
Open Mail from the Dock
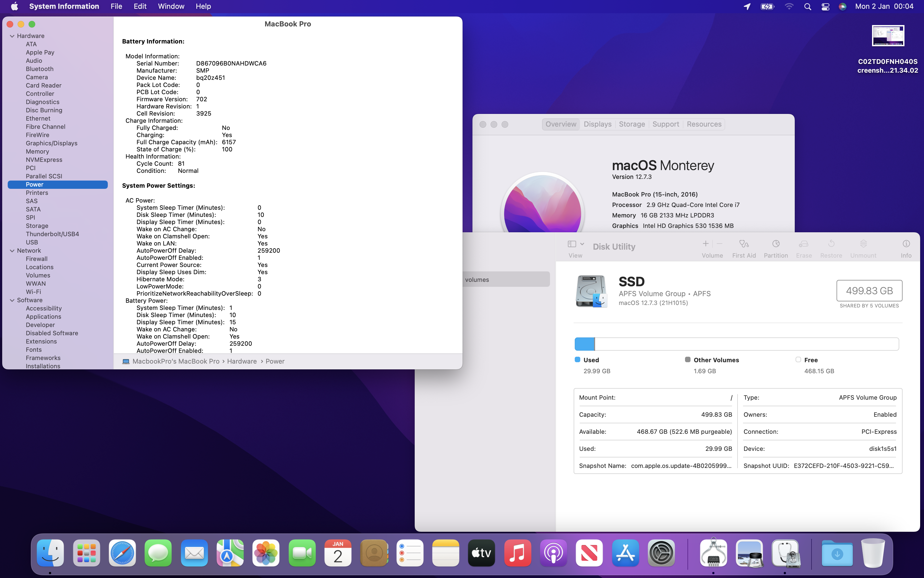(x=194, y=553)
